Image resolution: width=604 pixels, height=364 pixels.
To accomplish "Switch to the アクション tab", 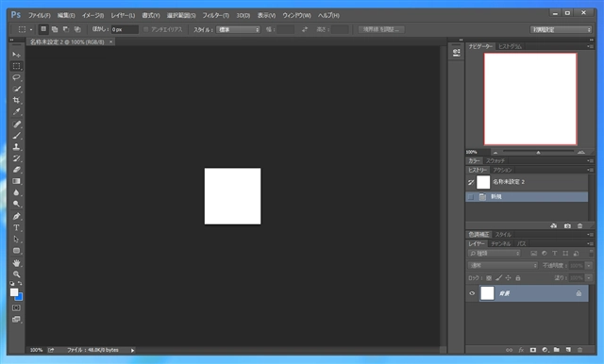I will pyautogui.click(x=502, y=170).
